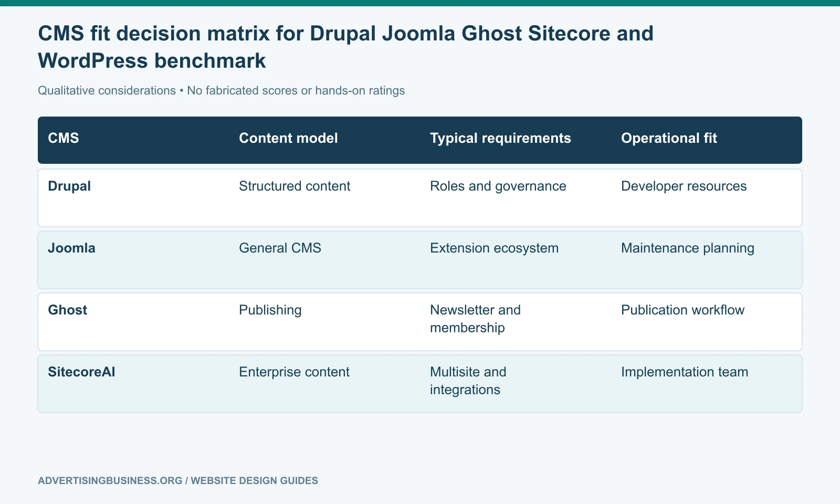
Task: Click the Maintenance planning cell
Action: (x=687, y=248)
